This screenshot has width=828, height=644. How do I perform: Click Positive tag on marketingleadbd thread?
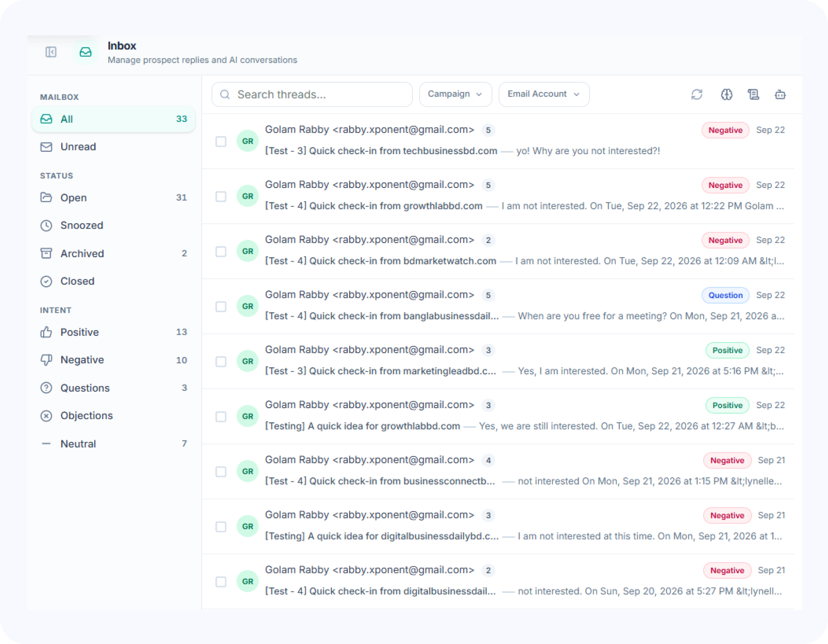(x=727, y=350)
